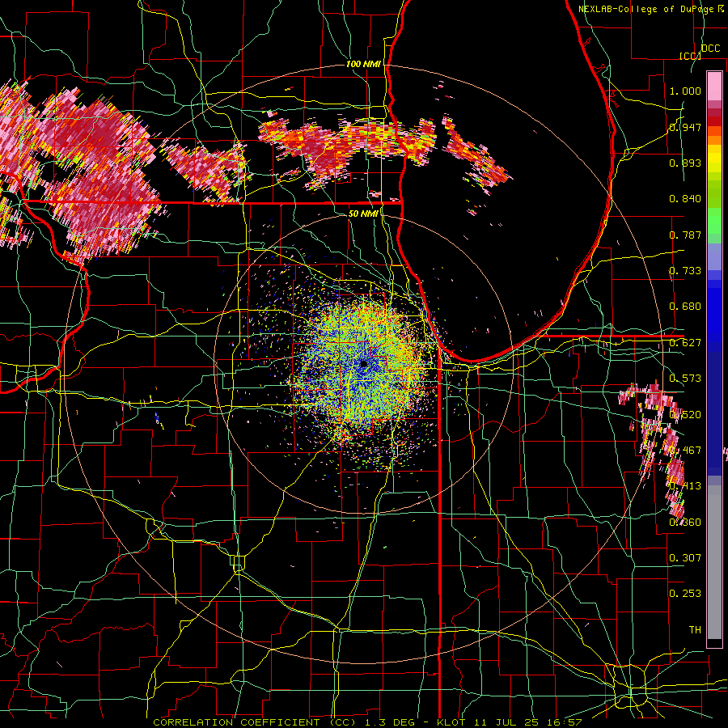
Task: Click the black radar site dot at center
Action: pyautogui.click(x=364, y=363)
